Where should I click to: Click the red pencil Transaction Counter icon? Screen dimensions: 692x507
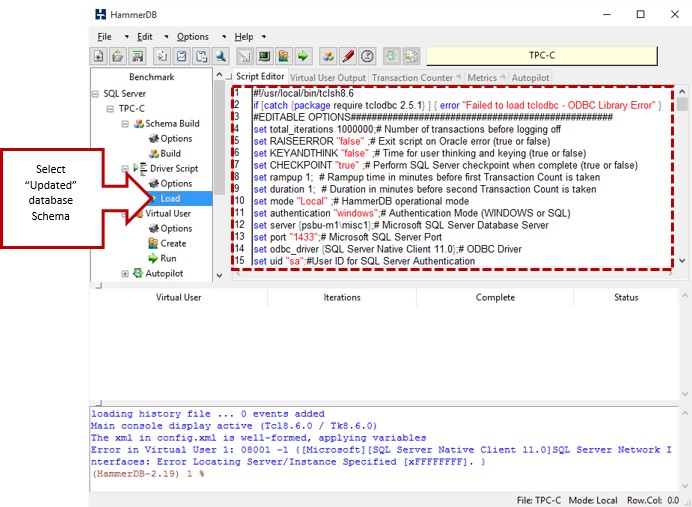348,56
